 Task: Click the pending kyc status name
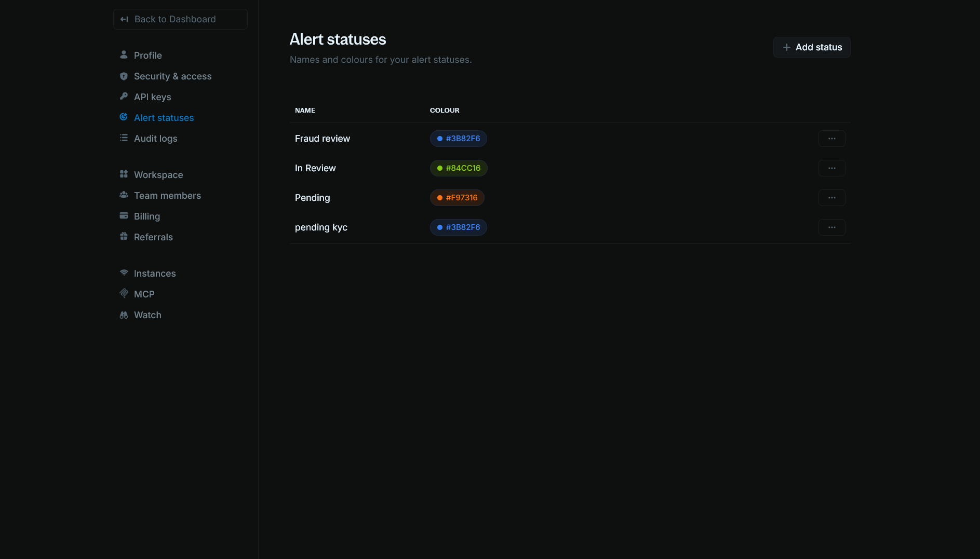click(321, 227)
